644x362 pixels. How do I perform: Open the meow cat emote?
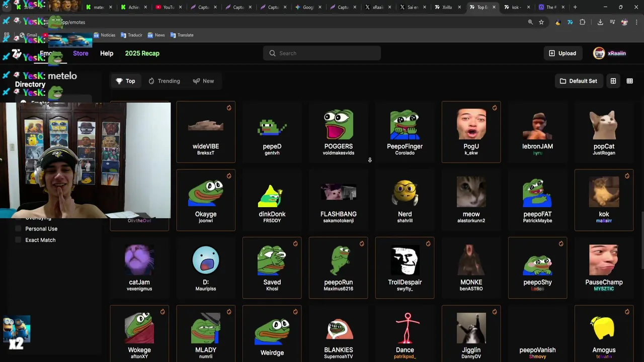pos(471,200)
